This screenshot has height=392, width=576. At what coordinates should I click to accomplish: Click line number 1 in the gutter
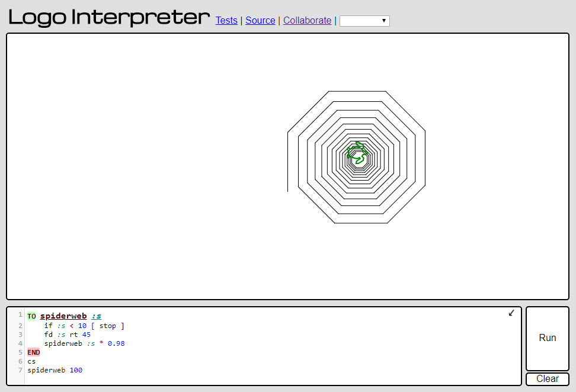click(x=20, y=314)
